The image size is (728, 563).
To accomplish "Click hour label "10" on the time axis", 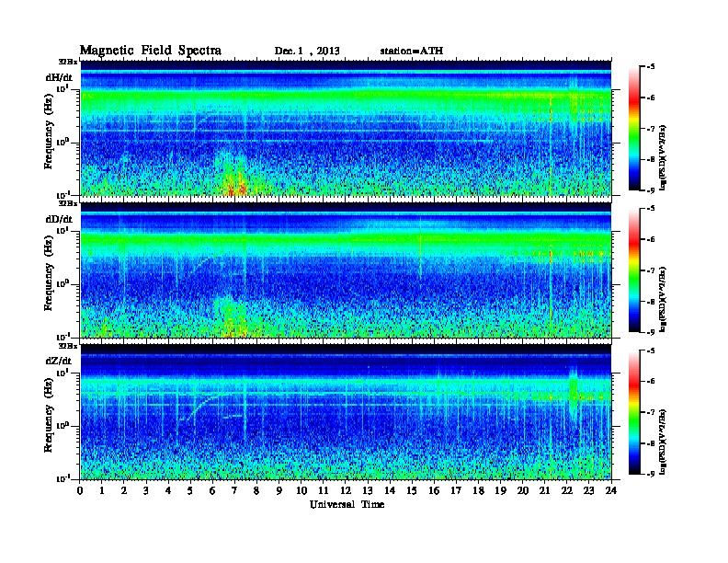I will tap(301, 490).
